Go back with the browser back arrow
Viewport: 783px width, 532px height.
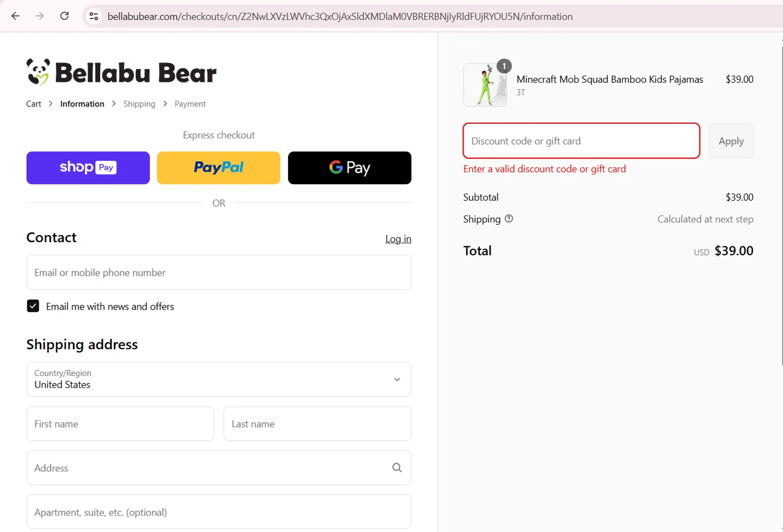[x=15, y=16]
